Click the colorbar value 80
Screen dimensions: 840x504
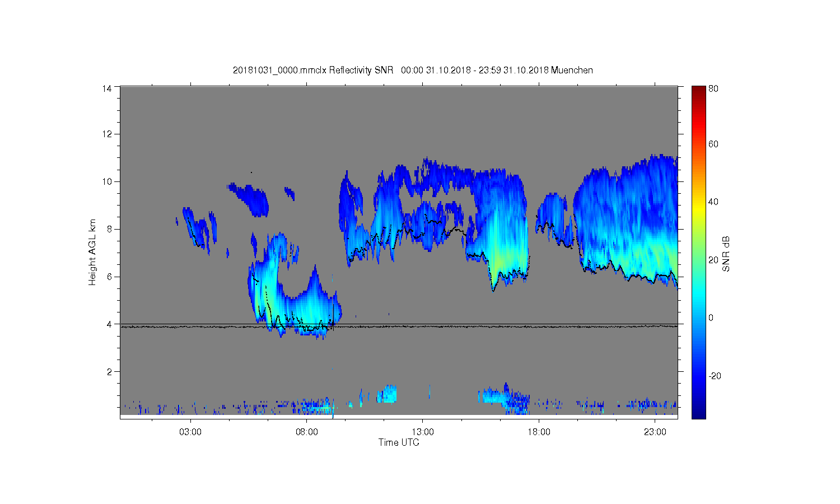tap(713, 88)
